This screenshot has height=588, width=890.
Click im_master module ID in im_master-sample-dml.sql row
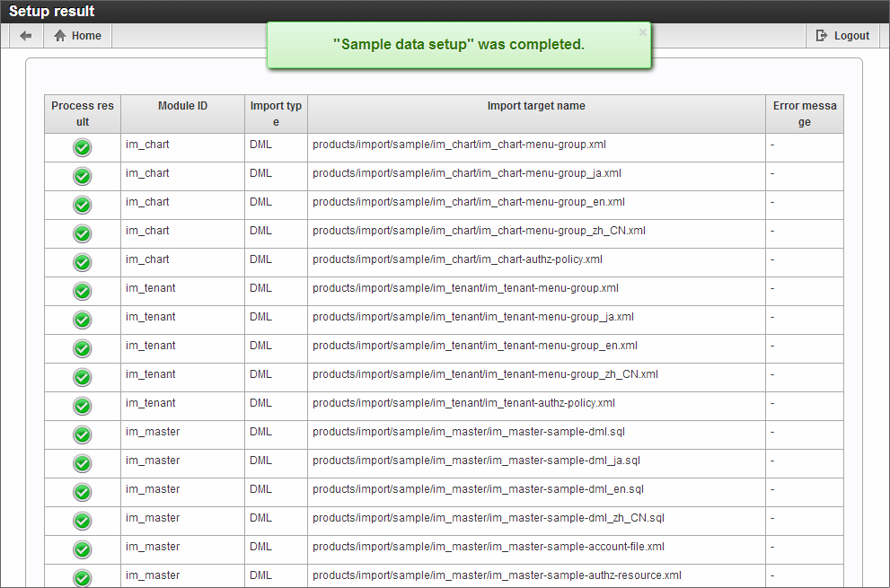coord(153,432)
